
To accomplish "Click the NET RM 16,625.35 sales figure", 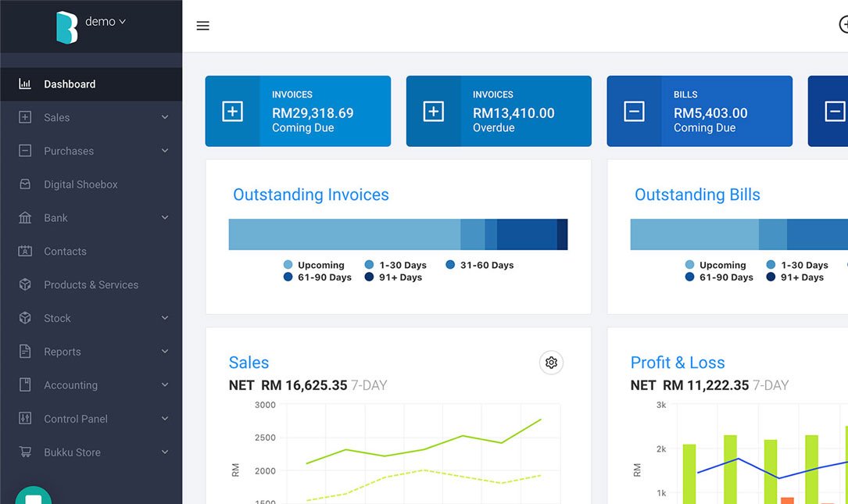I will point(288,385).
